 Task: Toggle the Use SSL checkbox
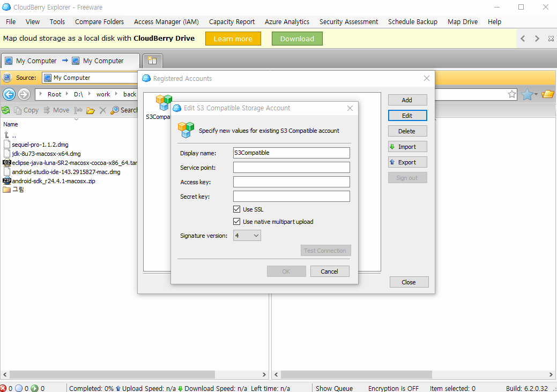click(236, 209)
